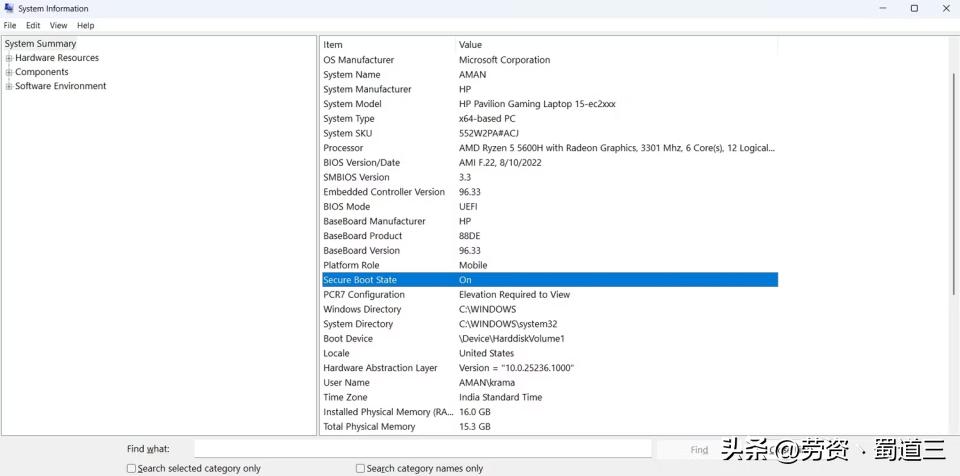Select the Platform Role row
Image resolution: width=960 pixels, height=476 pixels.
[550, 265]
